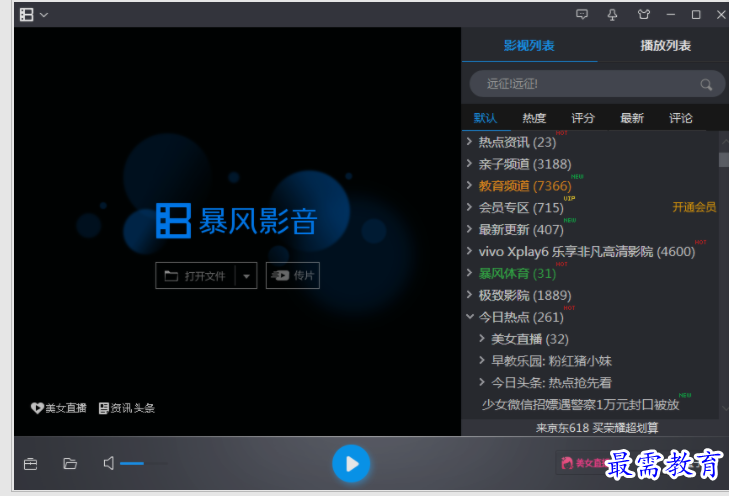Click the 开通会员 link

[694, 207]
